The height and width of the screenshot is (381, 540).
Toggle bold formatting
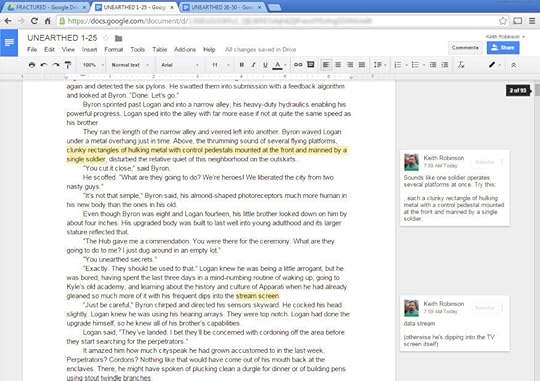[x=242, y=65]
